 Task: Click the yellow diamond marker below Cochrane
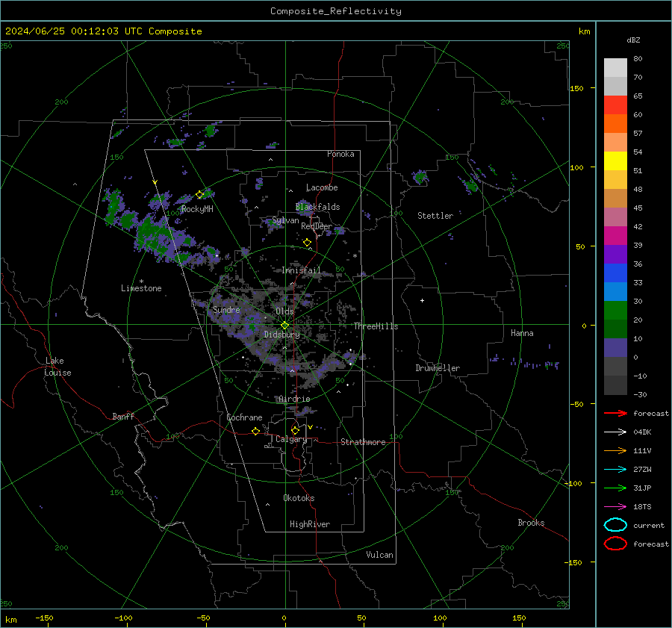(256, 431)
